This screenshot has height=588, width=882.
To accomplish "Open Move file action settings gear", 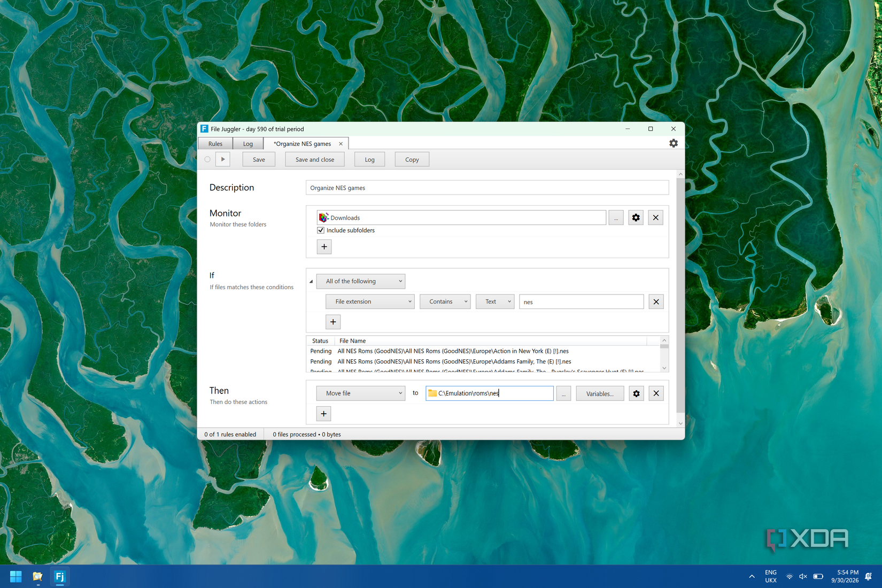I will click(x=636, y=393).
